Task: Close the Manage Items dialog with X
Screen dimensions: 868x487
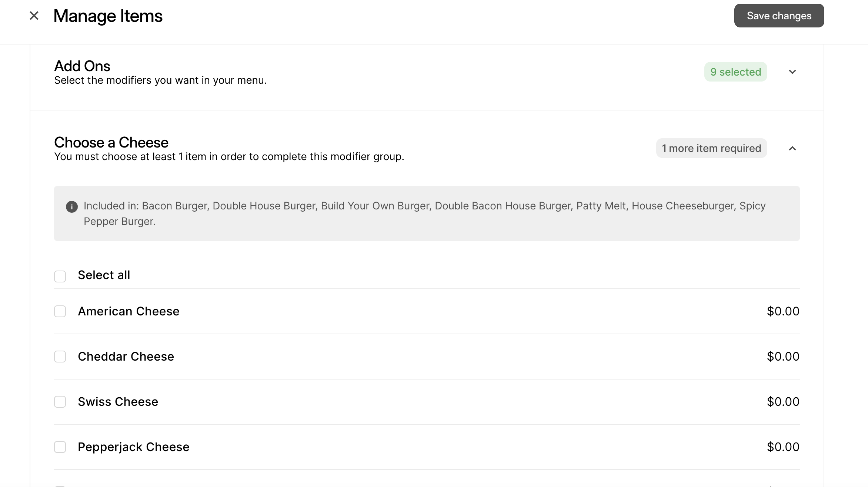Action: [x=34, y=16]
